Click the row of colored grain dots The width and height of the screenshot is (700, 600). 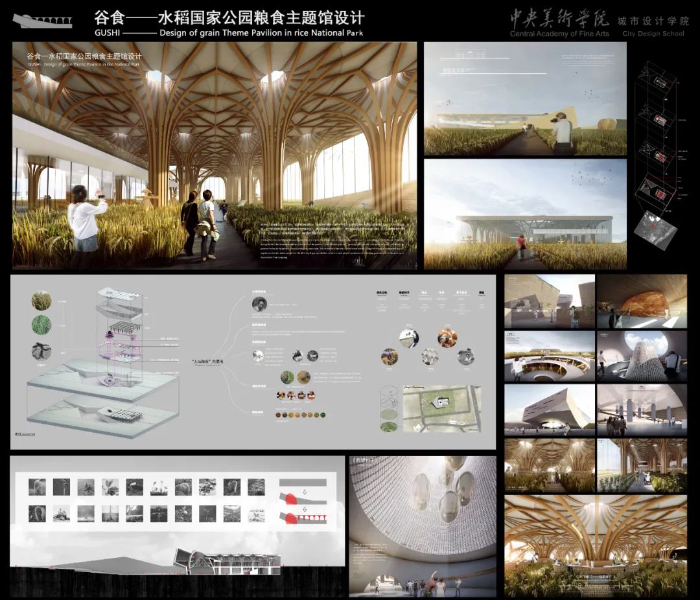click(x=300, y=415)
